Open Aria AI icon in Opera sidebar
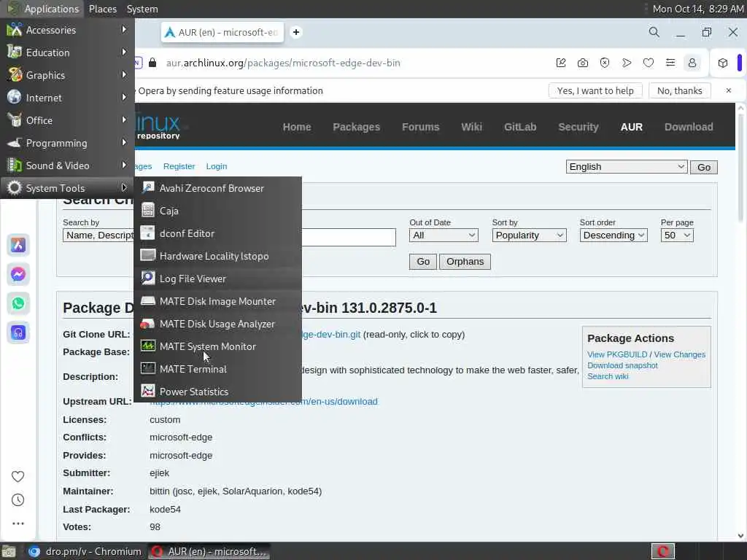 click(x=18, y=245)
